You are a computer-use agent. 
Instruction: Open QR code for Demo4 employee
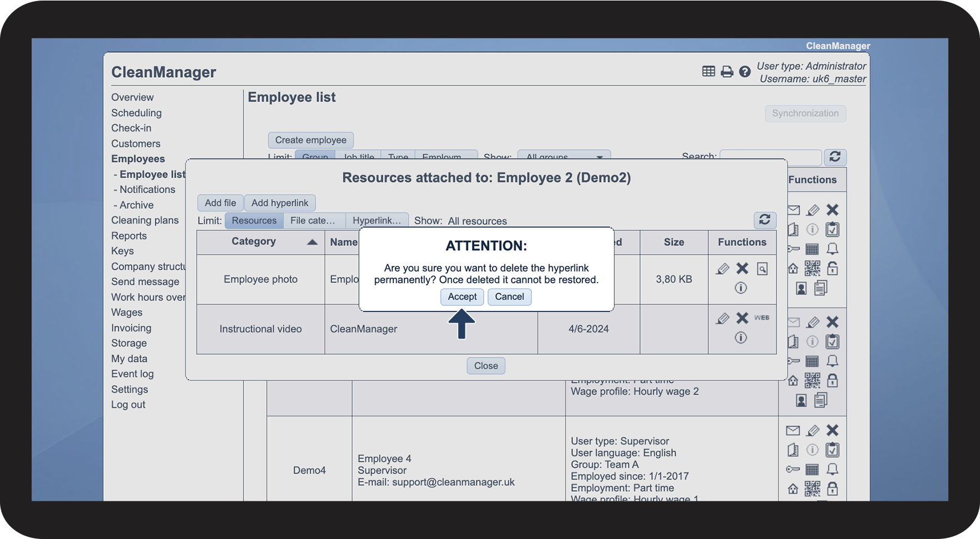click(813, 488)
